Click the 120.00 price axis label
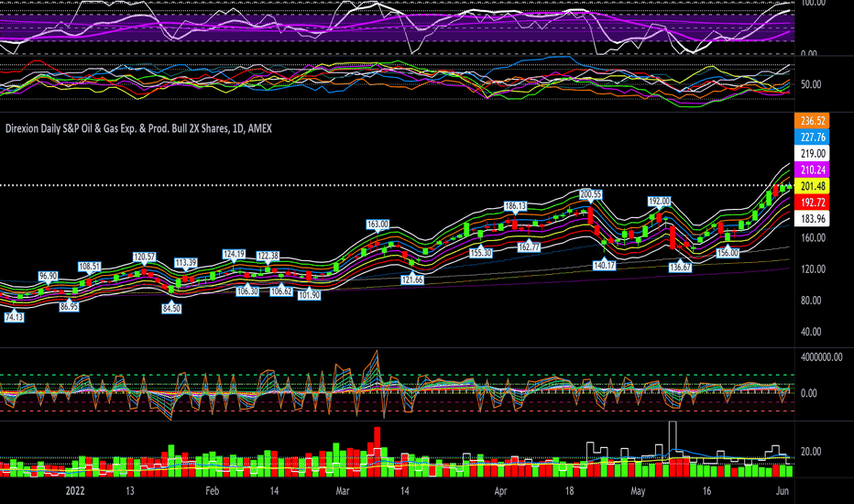Screen dimensions: 854x504 pyautogui.click(x=813, y=269)
